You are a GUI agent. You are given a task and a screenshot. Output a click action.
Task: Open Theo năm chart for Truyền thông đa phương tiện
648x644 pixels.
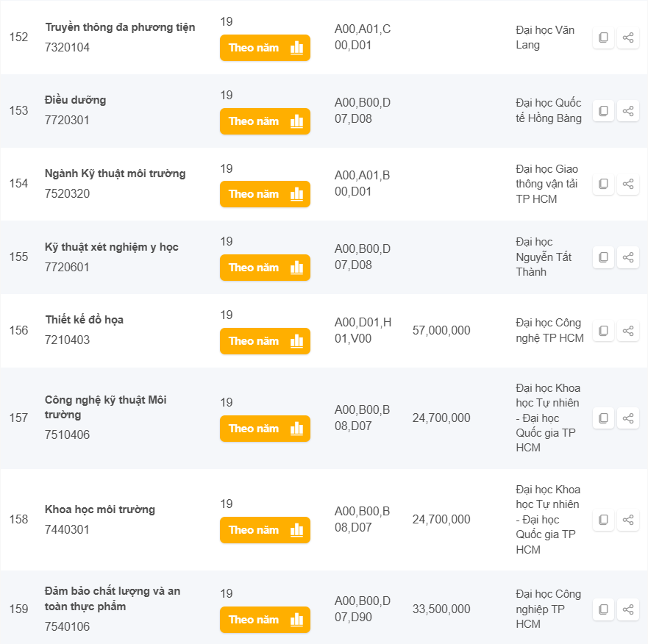pyautogui.click(x=265, y=48)
